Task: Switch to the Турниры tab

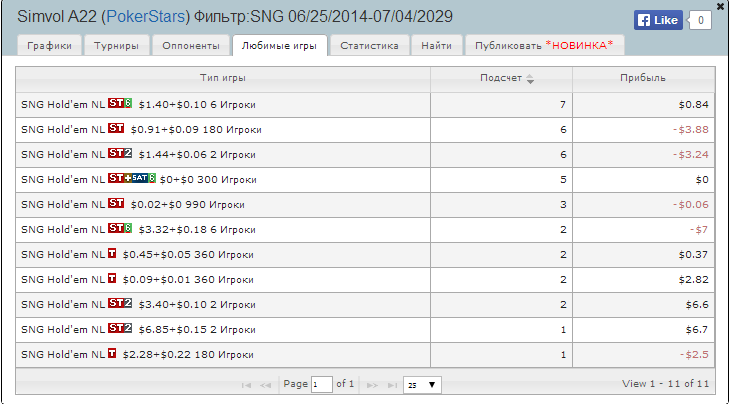Action: 116,45
